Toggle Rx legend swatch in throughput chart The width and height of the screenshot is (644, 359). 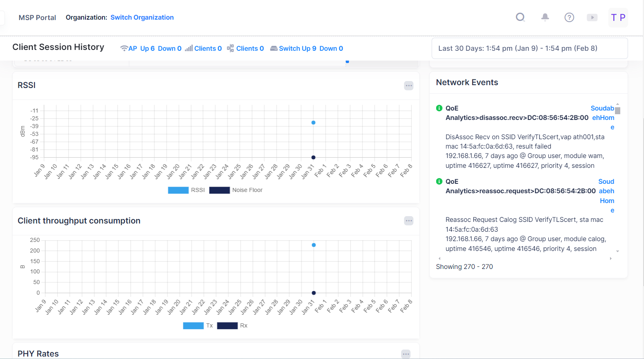[227, 326]
